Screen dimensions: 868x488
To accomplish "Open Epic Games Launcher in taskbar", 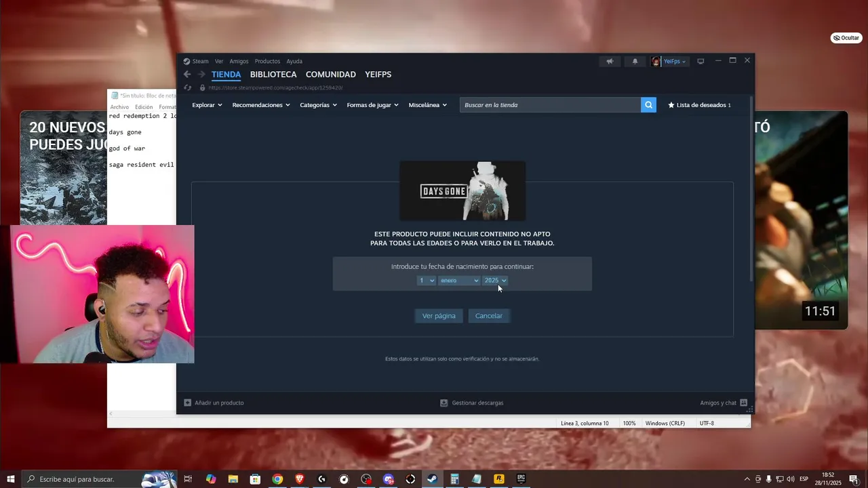I will (521, 479).
